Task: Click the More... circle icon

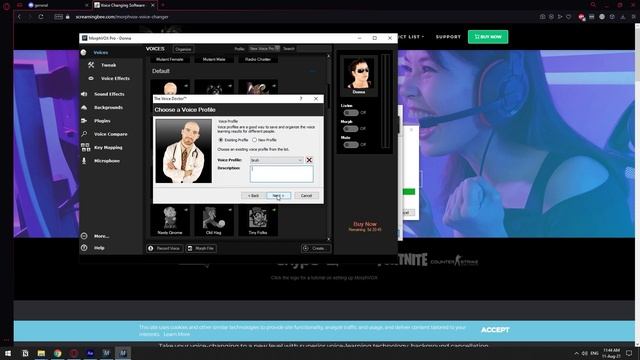Action: (84, 236)
